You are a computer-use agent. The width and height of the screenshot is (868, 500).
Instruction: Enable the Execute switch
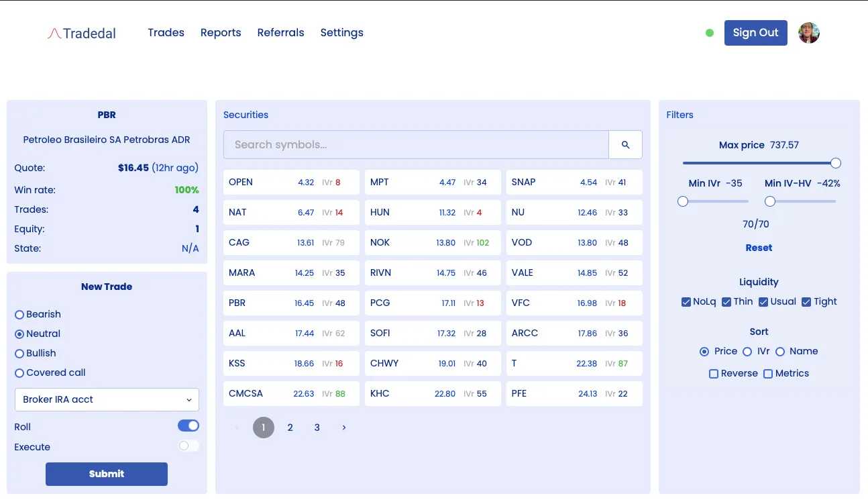[x=188, y=446]
